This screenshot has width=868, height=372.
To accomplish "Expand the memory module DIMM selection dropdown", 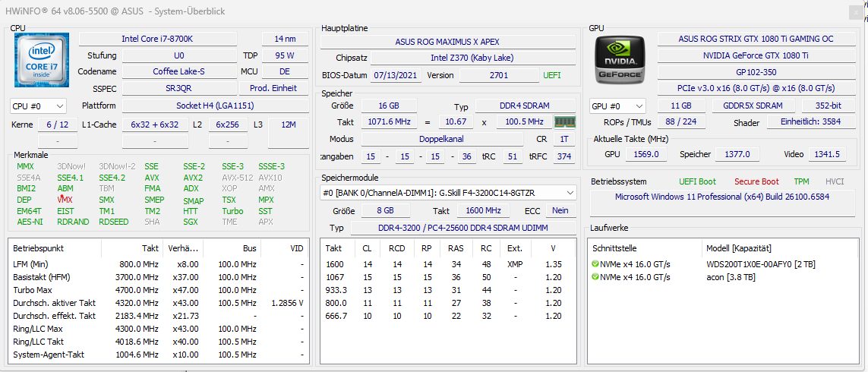I will (x=448, y=193).
